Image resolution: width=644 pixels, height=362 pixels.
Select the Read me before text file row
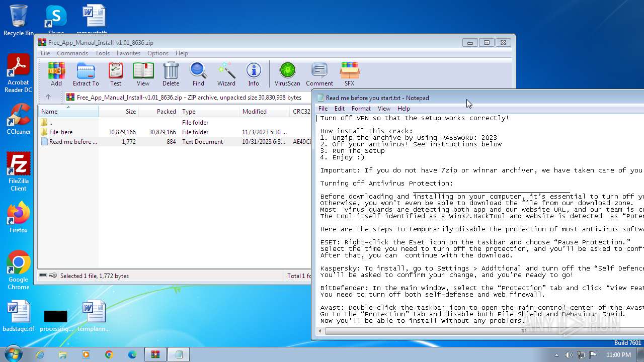174,142
